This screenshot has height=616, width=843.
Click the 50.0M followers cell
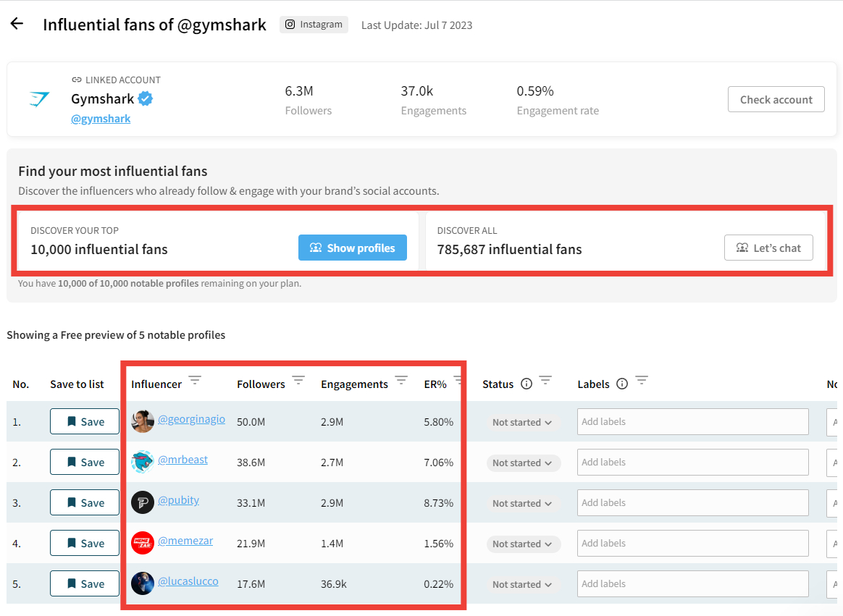pyautogui.click(x=251, y=422)
